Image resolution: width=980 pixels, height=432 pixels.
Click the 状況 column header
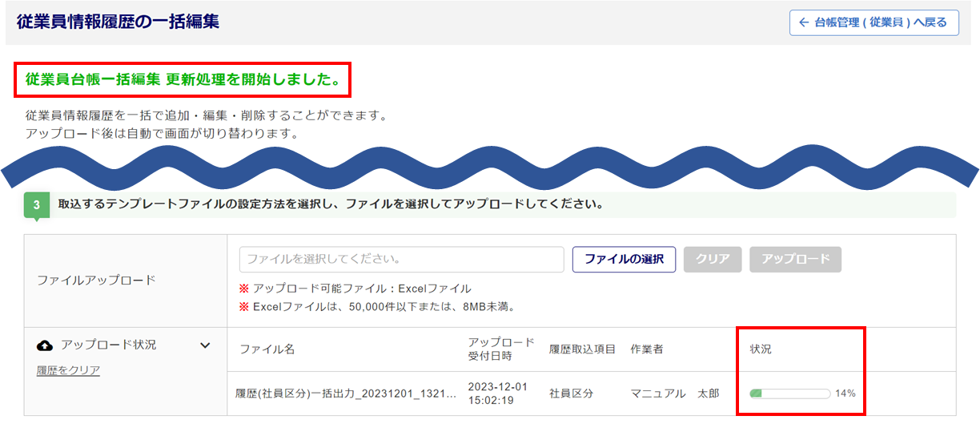(761, 349)
